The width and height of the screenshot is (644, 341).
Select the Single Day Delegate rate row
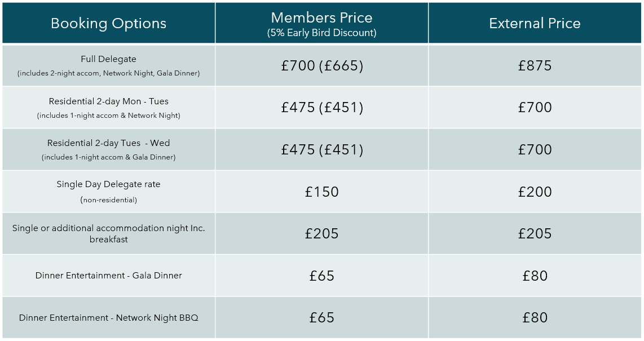(x=108, y=184)
